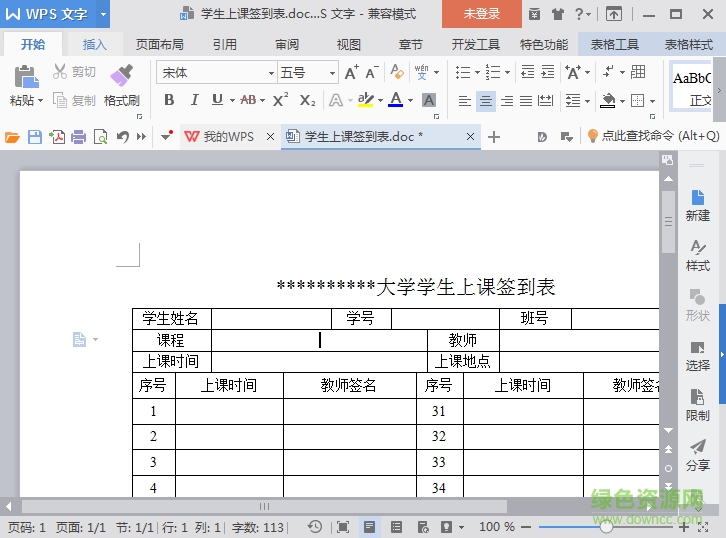Open the 页面布局 ribbon tab
726x538 pixels.
(x=160, y=44)
